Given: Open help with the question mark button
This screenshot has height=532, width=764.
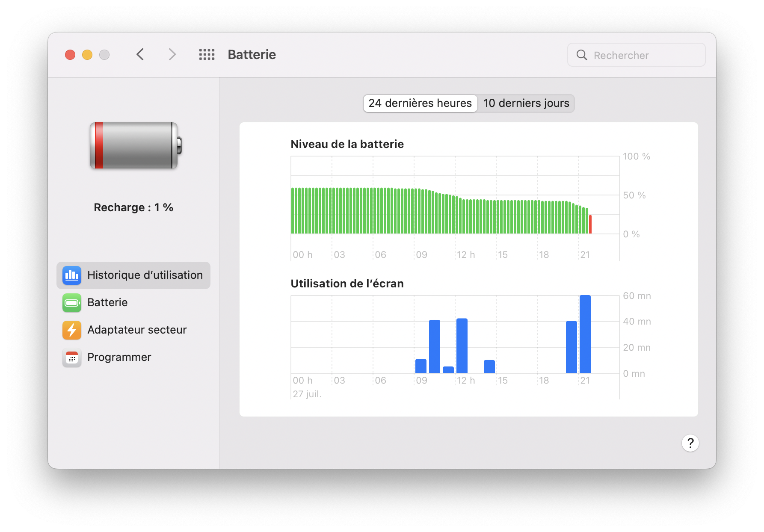Looking at the screenshot, I should [690, 443].
